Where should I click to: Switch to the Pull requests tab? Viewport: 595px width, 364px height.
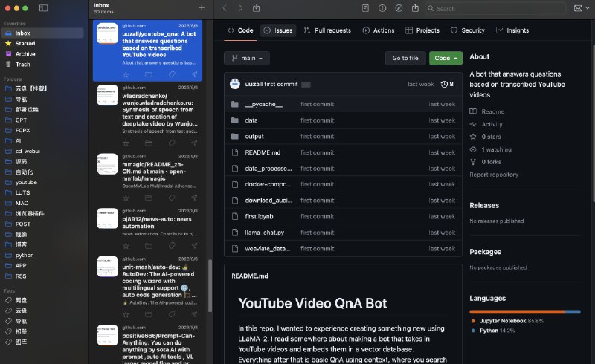tap(327, 30)
